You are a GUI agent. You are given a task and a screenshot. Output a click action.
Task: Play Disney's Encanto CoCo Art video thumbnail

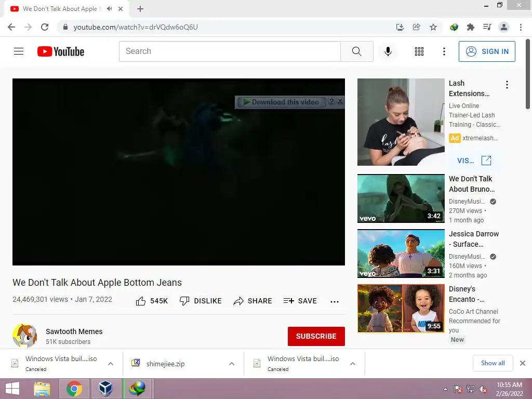click(401, 309)
